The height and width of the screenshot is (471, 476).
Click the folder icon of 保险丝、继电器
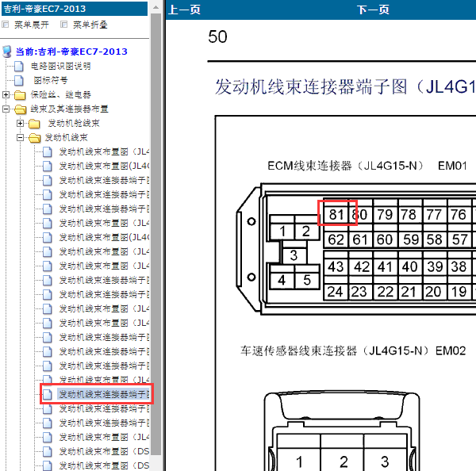click(x=20, y=95)
